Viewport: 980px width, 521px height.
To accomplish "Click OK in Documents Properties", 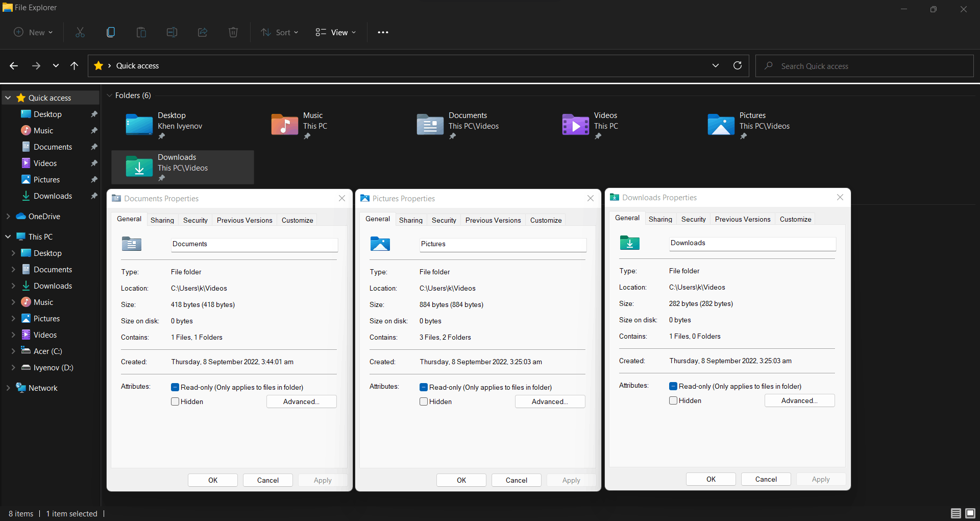I will [x=213, y=480].
